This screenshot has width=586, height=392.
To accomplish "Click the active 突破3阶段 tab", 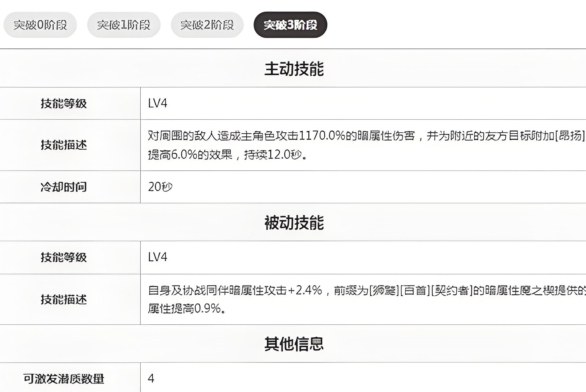I will [290, 25].
